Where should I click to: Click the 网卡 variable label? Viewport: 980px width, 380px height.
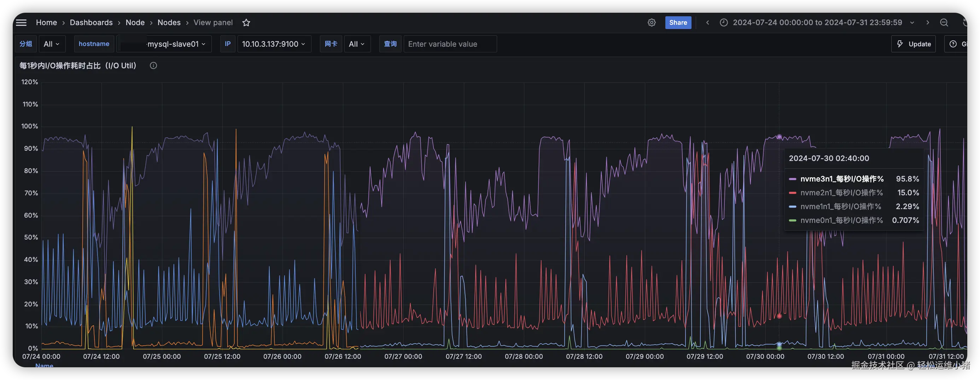pos(331,44)
